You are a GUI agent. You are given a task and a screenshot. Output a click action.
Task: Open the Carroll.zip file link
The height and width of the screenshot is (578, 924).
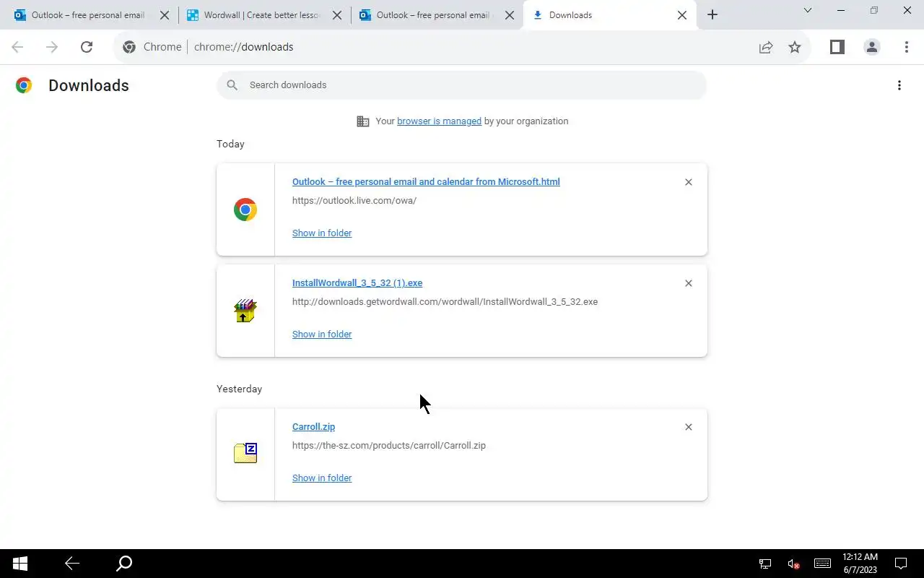pos(313,427)
